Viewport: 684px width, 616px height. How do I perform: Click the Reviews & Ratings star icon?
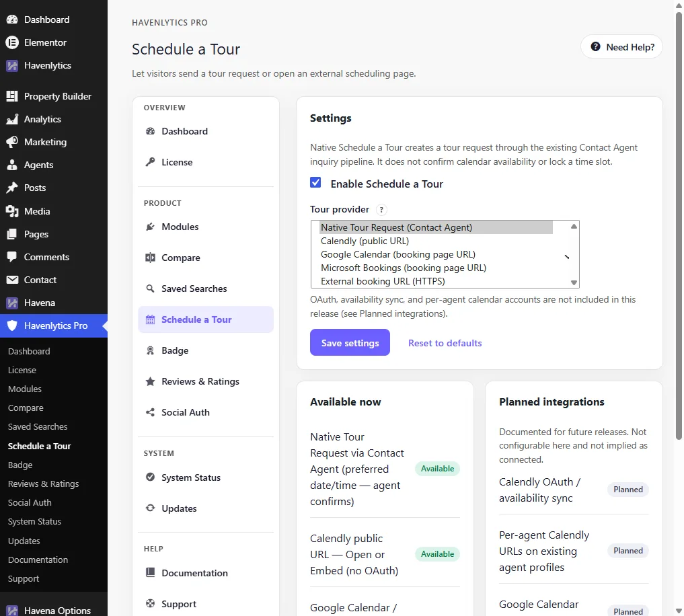[150, 381]
